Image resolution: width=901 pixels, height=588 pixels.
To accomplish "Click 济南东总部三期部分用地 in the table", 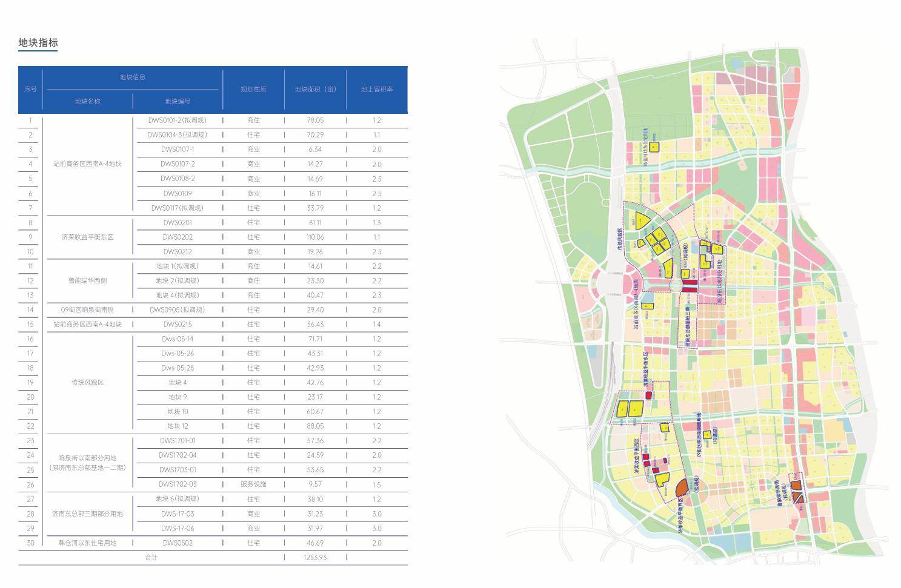I will click(x=87, y=514).
